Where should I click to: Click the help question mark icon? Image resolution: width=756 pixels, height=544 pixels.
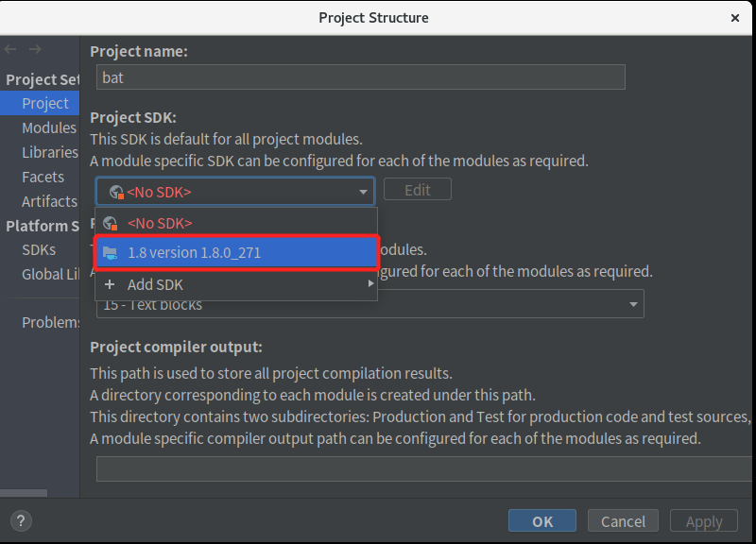pyautogui.click(x=22, y=520)
